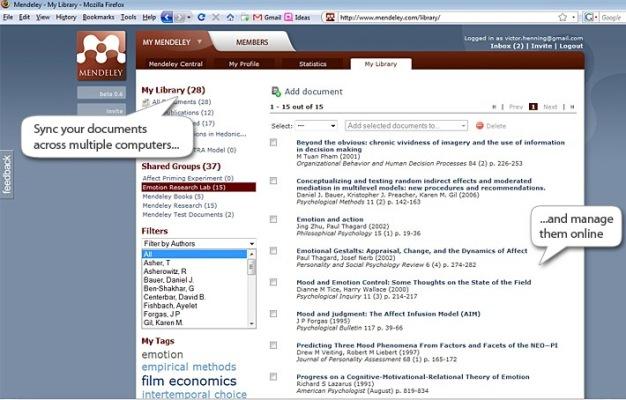Screen dimensions: 626x400
Task: Open My Profile tab
Action: point(244,64)
